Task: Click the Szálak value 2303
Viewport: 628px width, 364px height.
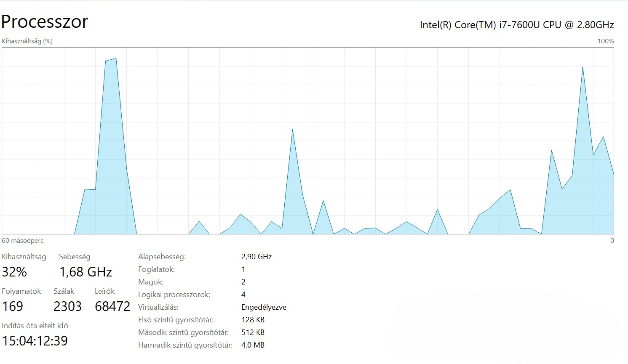Action: click(67, 306)
